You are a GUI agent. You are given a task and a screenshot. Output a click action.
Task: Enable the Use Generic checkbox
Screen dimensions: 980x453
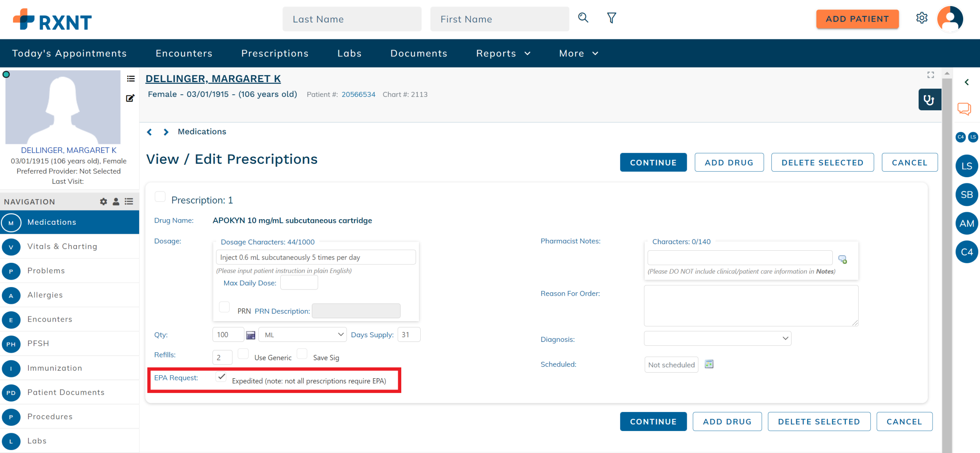pos(243,354)
